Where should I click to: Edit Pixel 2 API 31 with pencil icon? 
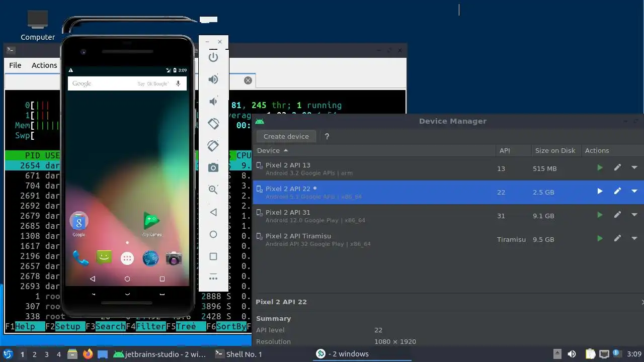click(x=617, y=215)
